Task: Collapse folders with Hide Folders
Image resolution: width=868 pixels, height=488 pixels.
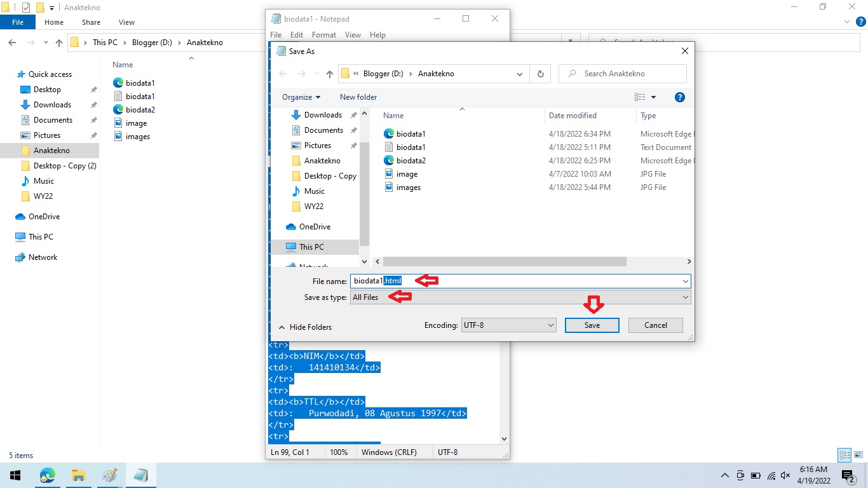Action: tap(305, 327)
